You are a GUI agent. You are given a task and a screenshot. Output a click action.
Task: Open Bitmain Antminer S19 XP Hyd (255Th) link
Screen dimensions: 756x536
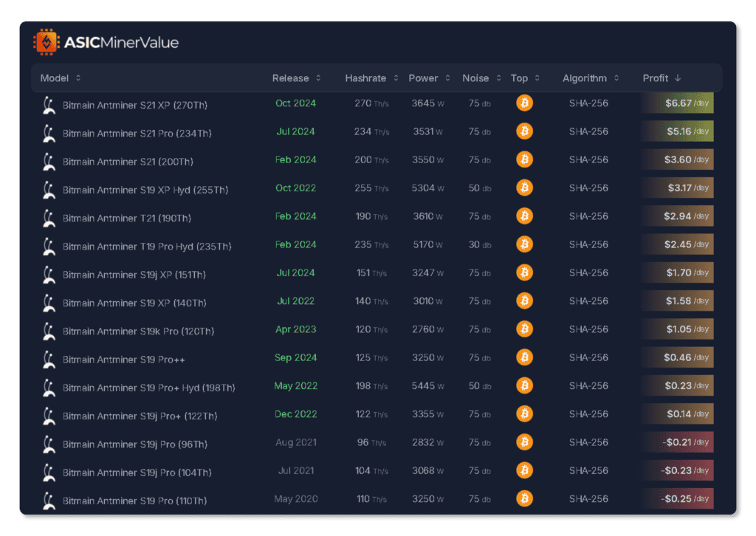pos(145,190)
